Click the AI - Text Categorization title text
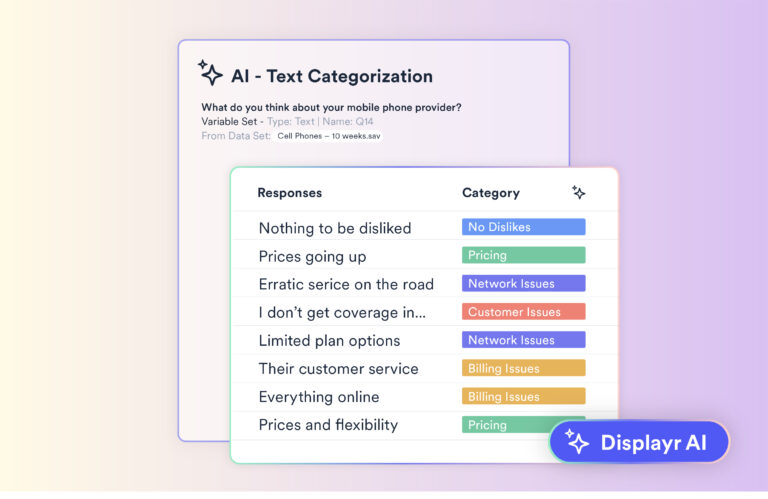Image resolution: width=768 pixels, height=499 pixels. point(332,76)
